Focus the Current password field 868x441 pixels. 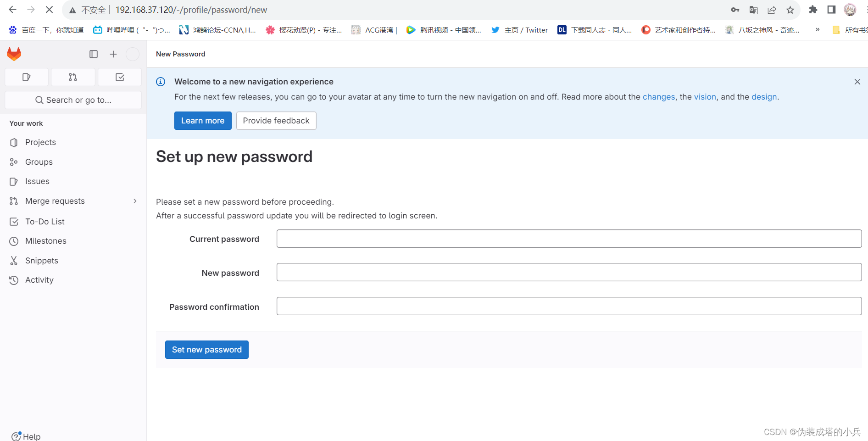pyautogui.click(x=569, y=239)
